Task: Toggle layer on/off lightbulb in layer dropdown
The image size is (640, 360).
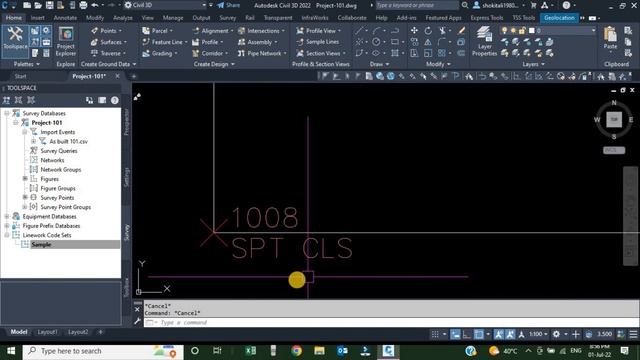Action: (x=504, y=31)
